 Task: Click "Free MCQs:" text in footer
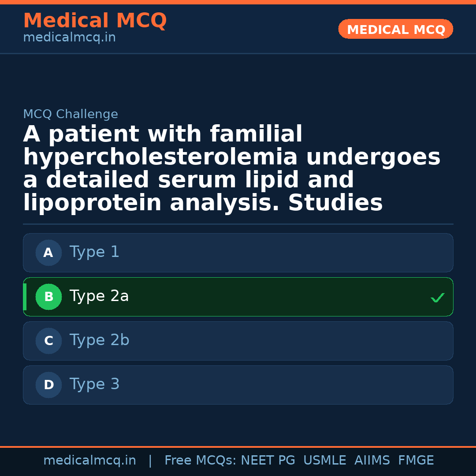click(x=201, y=461)
